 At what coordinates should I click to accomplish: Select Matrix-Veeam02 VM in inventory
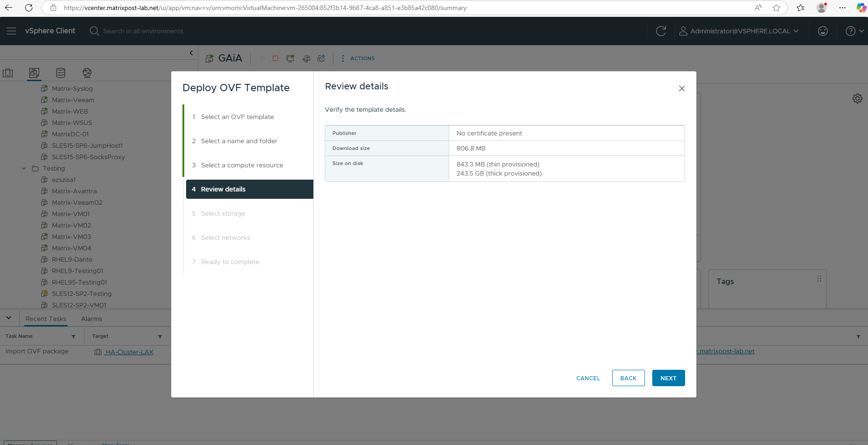[x=77, y=202]
